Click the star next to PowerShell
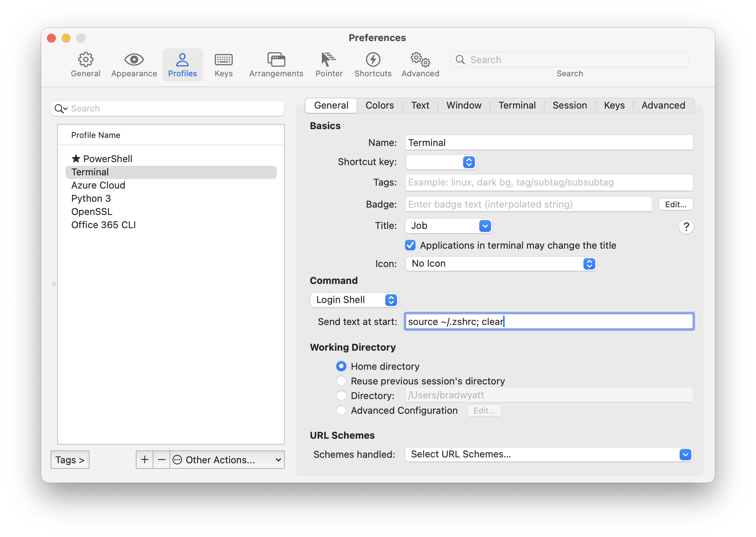Viewport: 756px width, 537px height. (x=76, y=159)
